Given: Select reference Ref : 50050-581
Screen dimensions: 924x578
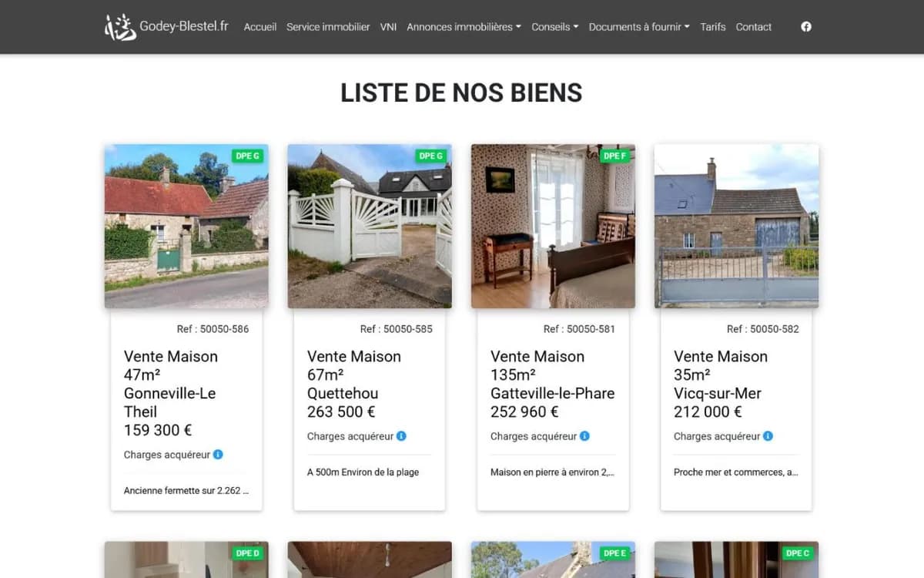Looking at the screenshot, I should (580, 329).
